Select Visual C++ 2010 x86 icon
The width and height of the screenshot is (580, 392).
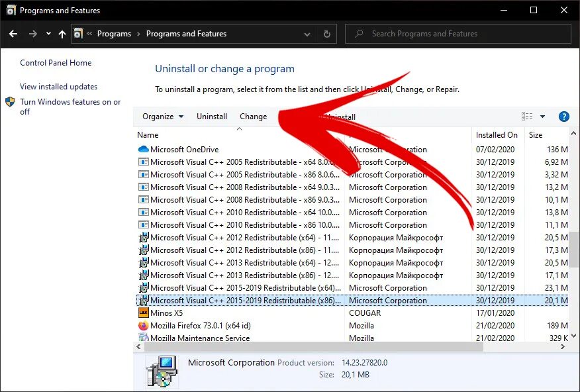click(x=143, y=225)
